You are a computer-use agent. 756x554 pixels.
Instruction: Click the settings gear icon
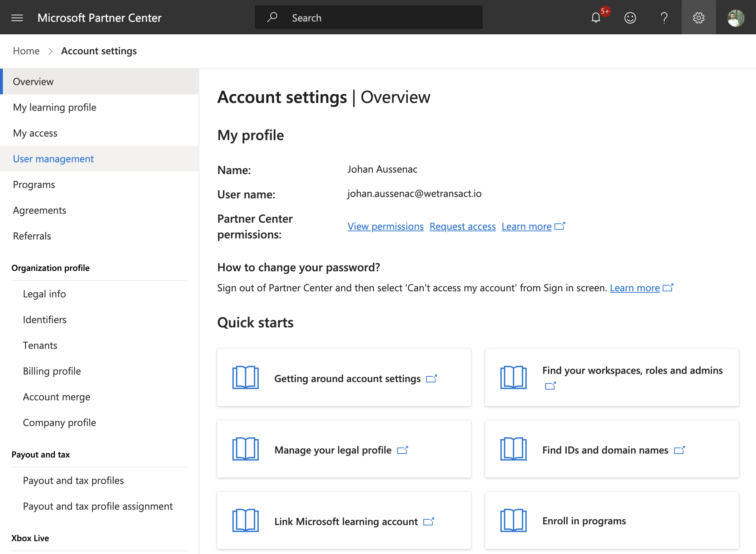[x=698, y=18]
